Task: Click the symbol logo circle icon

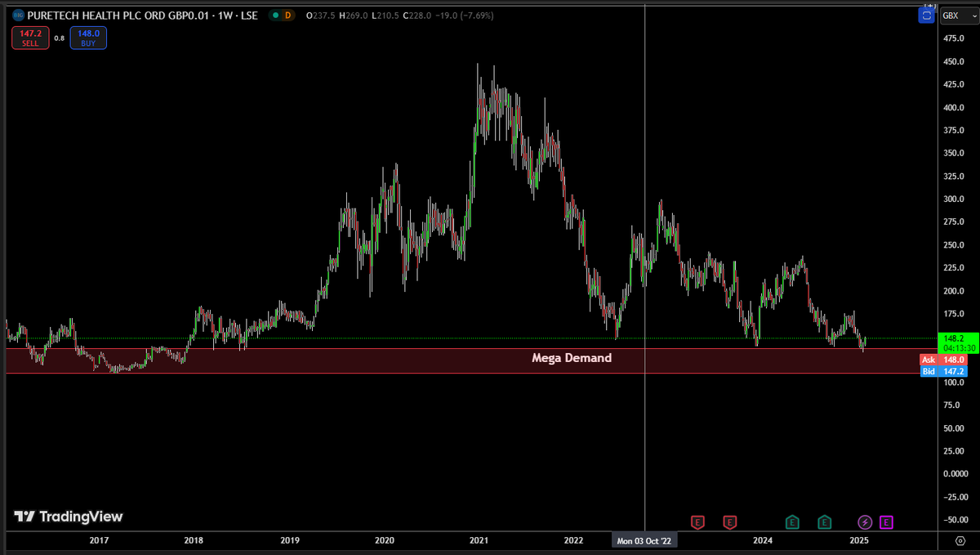Action: click(x=17, y=15)
